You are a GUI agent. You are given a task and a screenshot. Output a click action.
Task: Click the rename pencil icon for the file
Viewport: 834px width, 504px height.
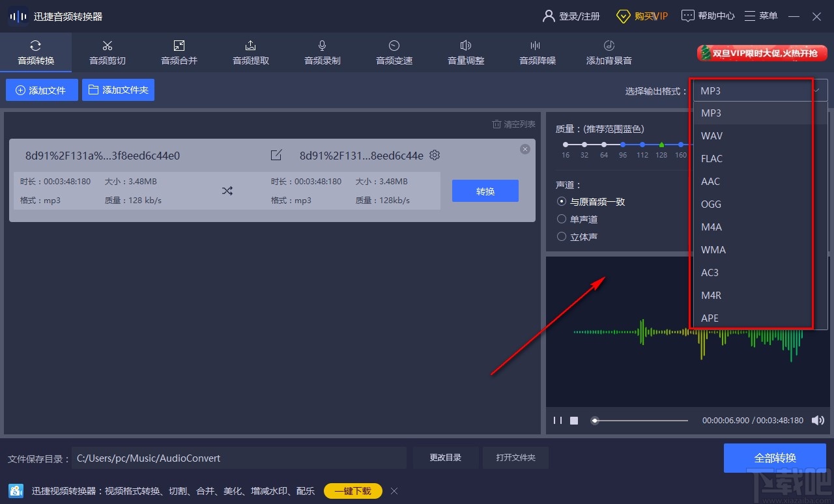[x=276, y=155]
